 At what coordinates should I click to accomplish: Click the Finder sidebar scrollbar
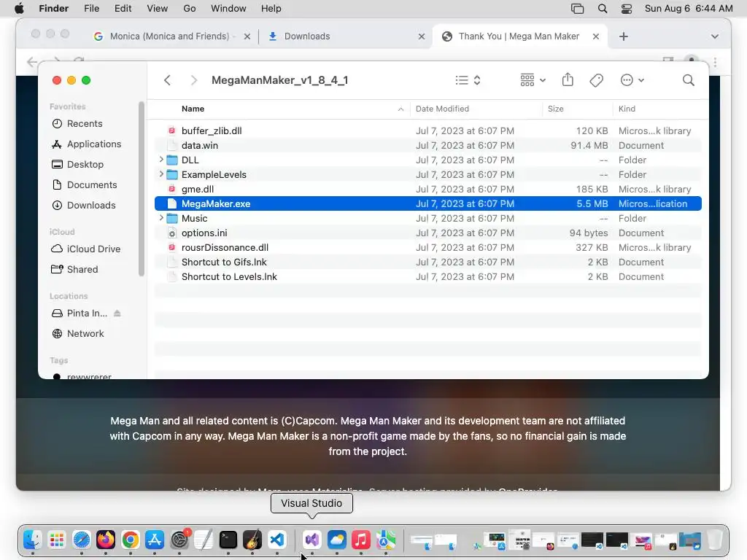(141, 189)
